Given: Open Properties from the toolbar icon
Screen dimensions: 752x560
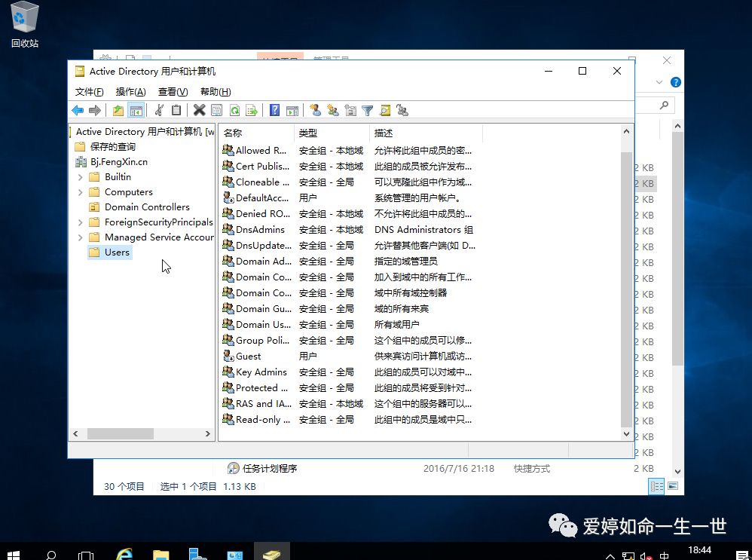Looking at the screenshot, I should 217,110.
